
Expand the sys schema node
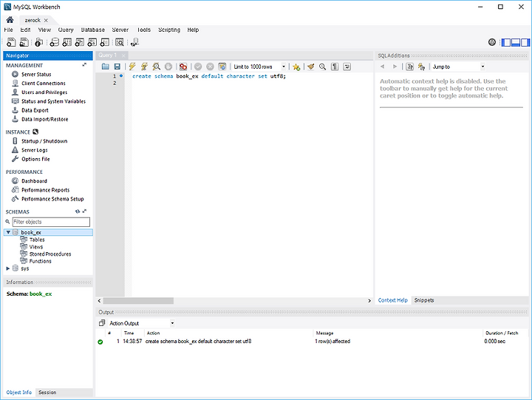pos(8,268)
